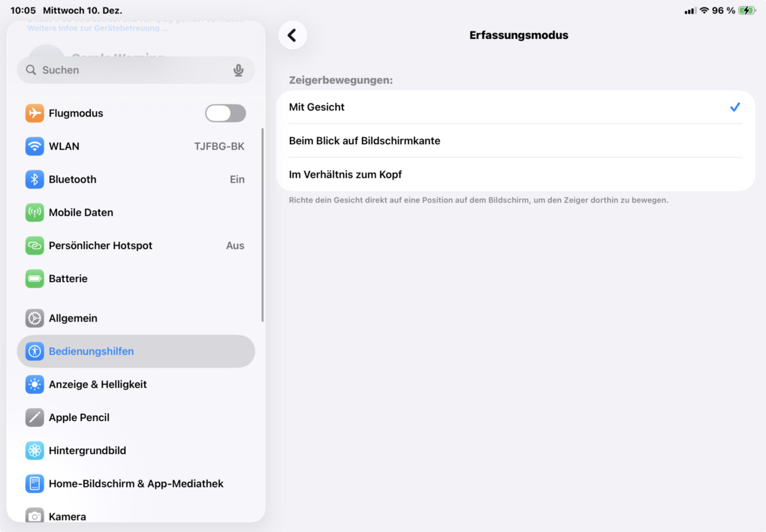The width and height of the screenshot is (766, 532).
Task: Open Anzeige & Helligkeit settings
Action: (x=98, y=384)
